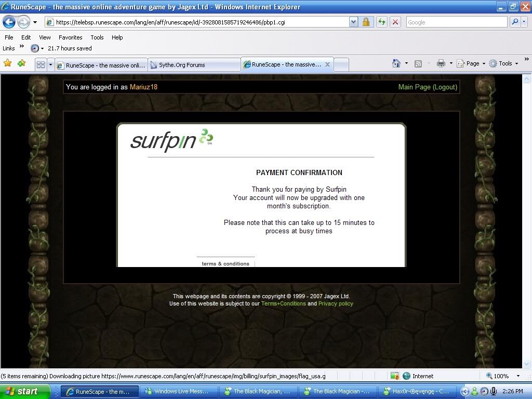Open the Help menu
The height and width of the screenshot is (399, 532).
click(x=117, y=37)
